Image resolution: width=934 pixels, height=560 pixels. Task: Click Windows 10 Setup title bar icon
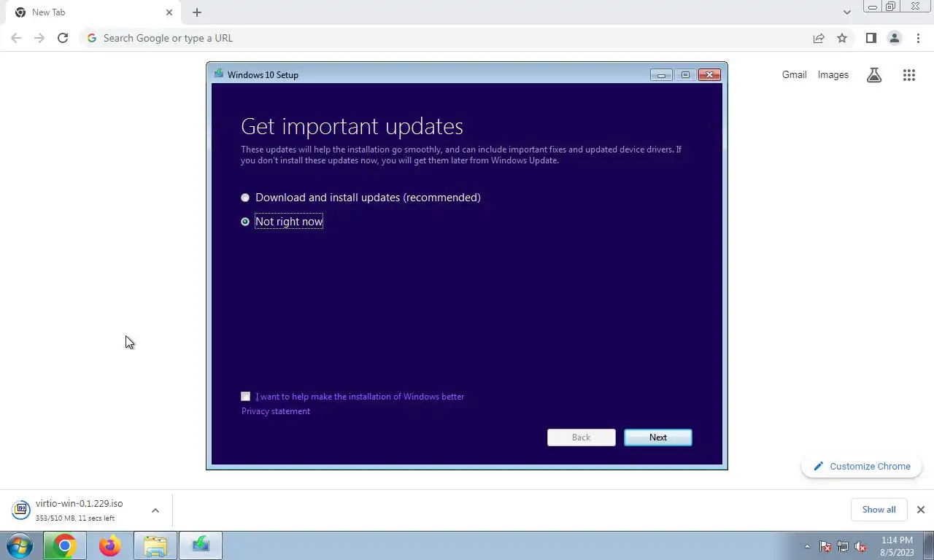pos(218,74)
